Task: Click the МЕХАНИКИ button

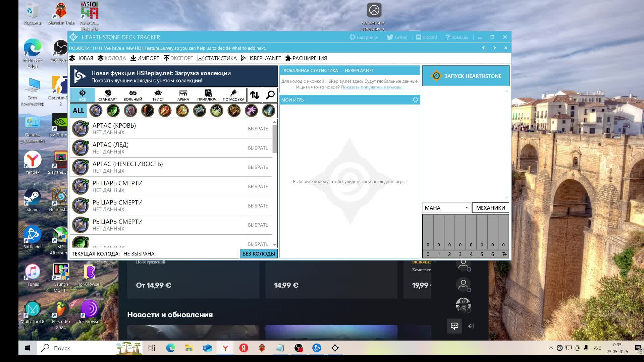Action: pyautogui.click(x=490, y=208)
